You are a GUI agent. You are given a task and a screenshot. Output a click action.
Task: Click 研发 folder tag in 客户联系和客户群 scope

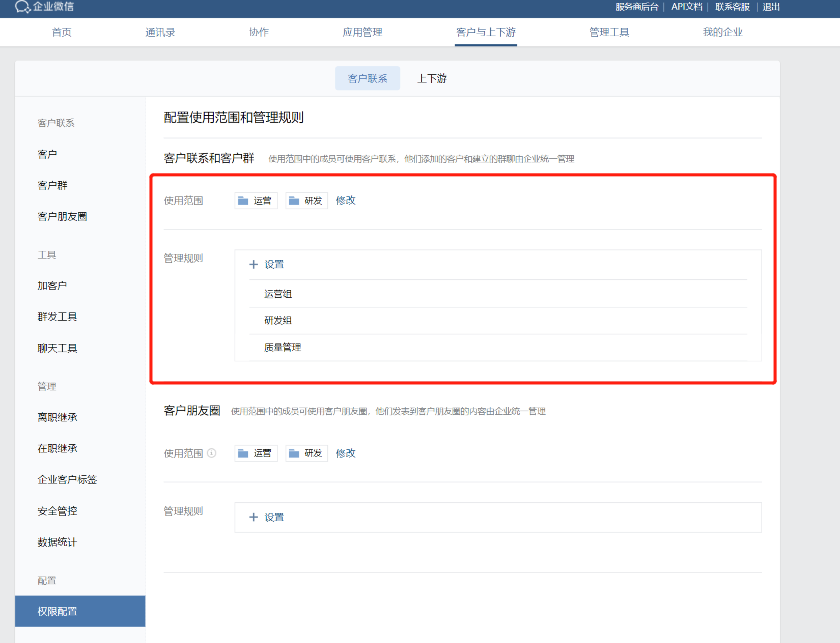coord(307,201)
